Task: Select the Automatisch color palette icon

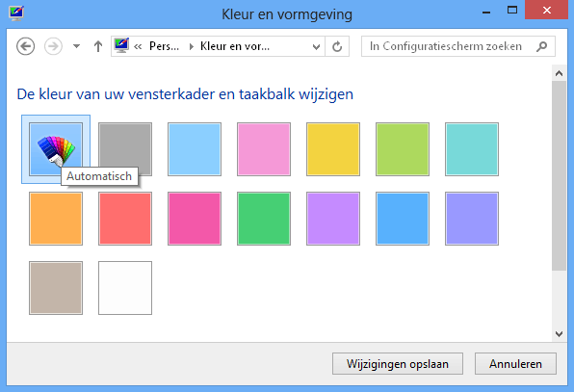Action: coord(56,149)
